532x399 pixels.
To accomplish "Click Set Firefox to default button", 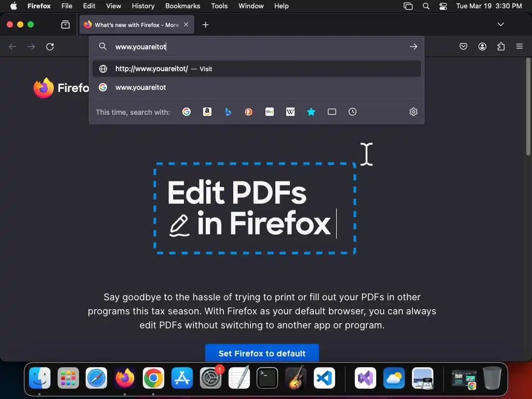I will [262, 353].
